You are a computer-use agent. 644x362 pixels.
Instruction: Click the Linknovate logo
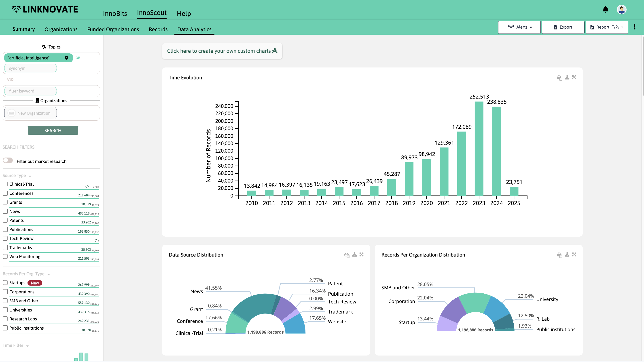point(45,9)
